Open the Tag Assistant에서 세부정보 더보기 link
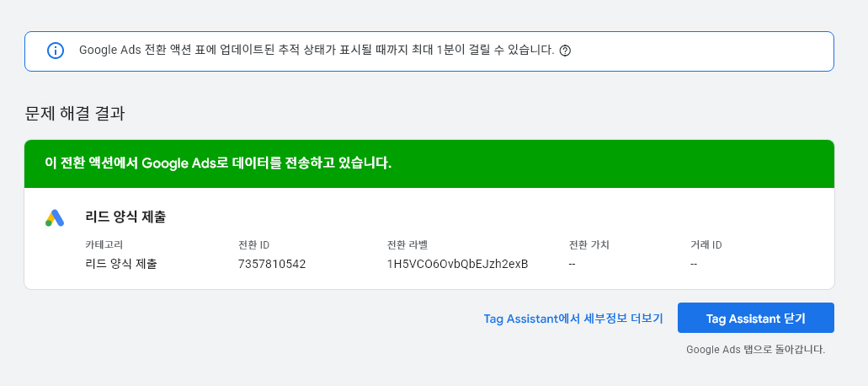 tap(572, 319)
